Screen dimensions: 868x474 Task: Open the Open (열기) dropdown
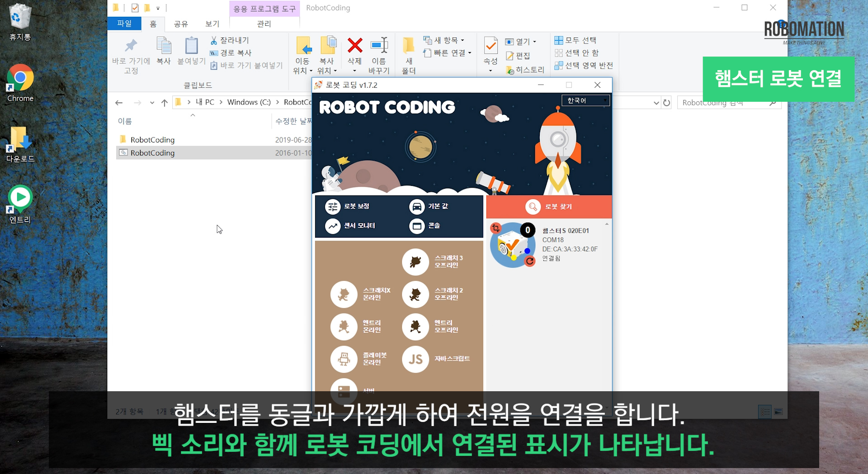point(521,42)
